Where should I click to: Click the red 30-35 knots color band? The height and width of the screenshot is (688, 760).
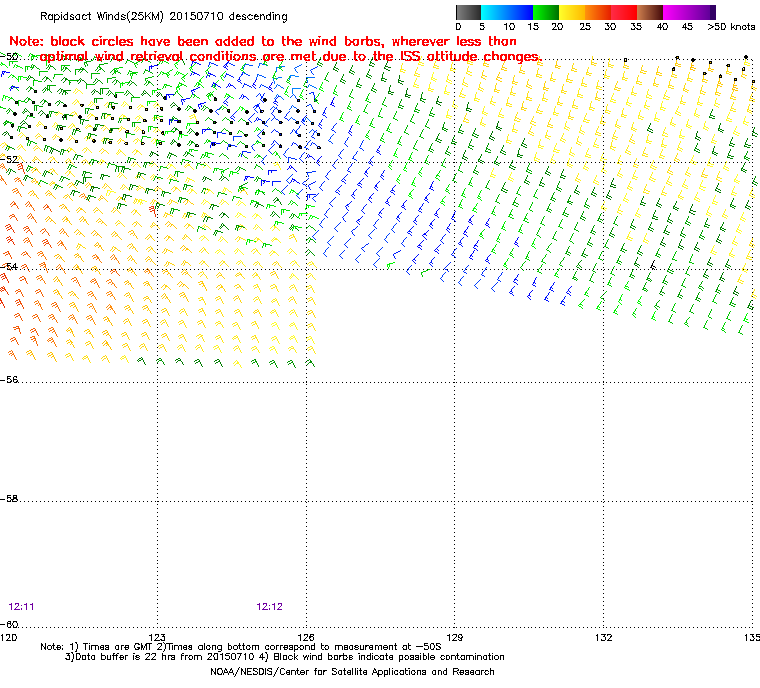coord(624,12)
